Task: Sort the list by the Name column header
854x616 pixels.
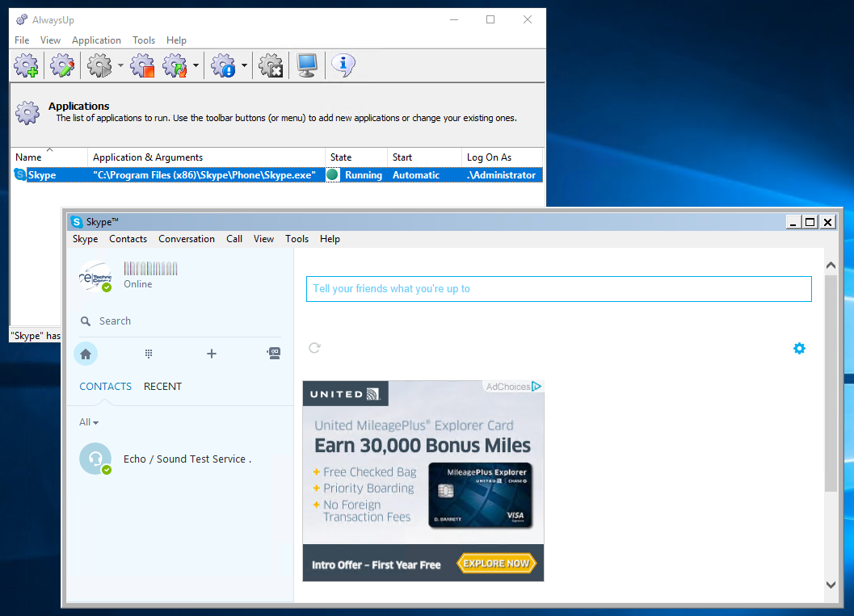Action: coord(49,157)
